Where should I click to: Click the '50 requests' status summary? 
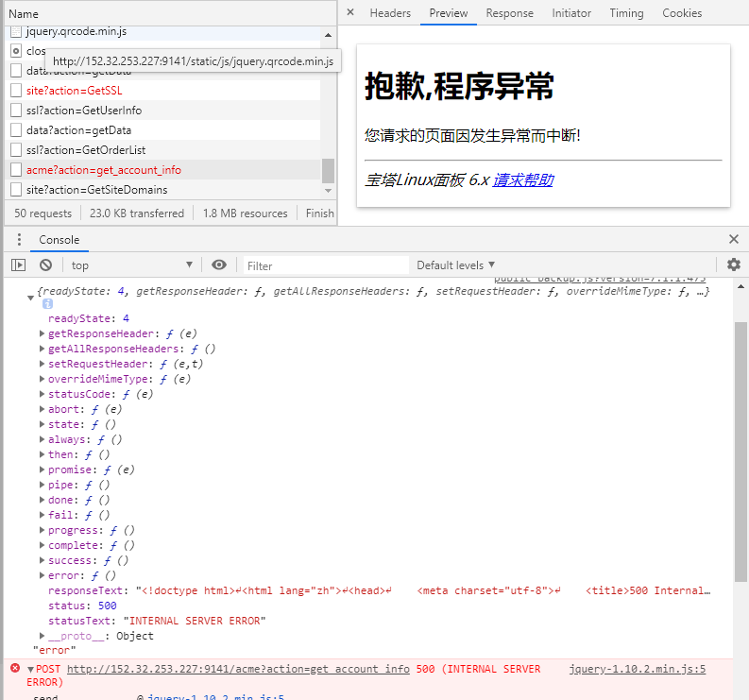click(x=43, y=213)
